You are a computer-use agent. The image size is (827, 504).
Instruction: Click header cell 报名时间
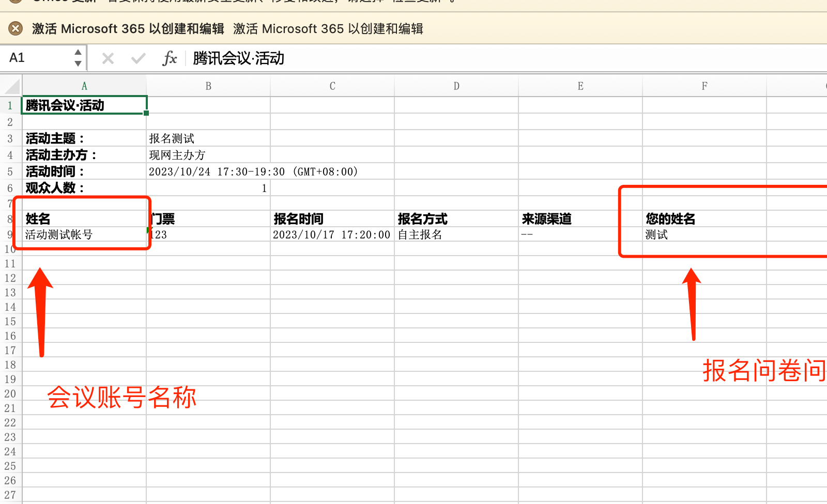(x=332, y=218)
